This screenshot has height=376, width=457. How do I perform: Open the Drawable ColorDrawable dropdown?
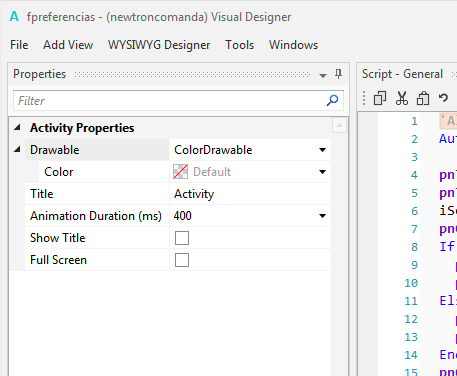(322, 150)
